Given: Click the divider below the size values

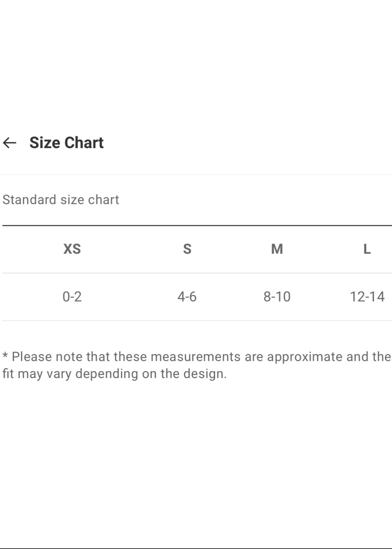Looking at the screenshot, I should (x=197, y=321).
